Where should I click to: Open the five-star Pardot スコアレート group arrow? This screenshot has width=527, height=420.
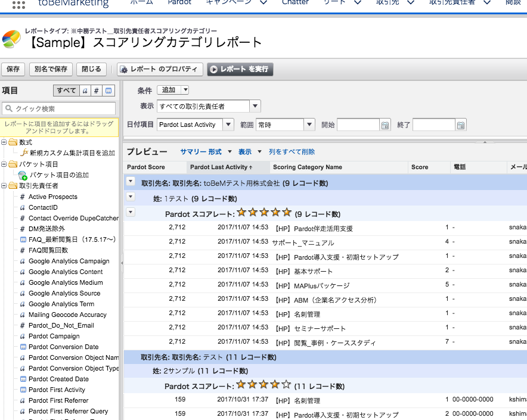131,212
